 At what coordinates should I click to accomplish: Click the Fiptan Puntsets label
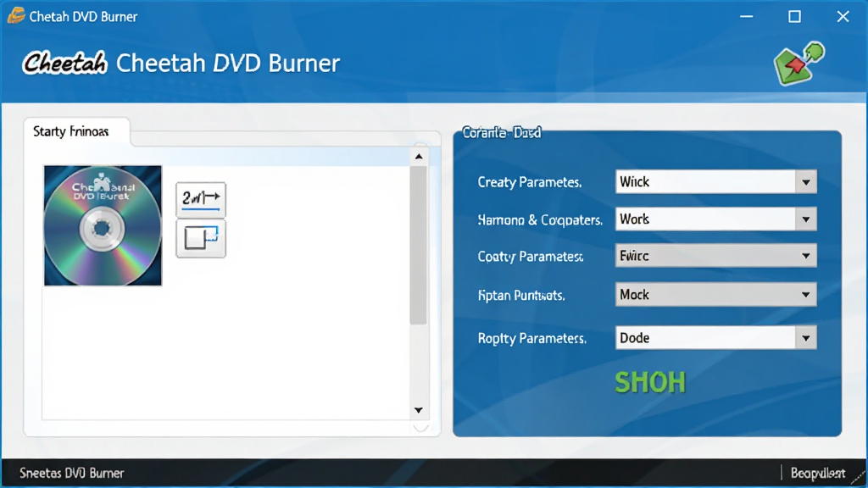521,296
